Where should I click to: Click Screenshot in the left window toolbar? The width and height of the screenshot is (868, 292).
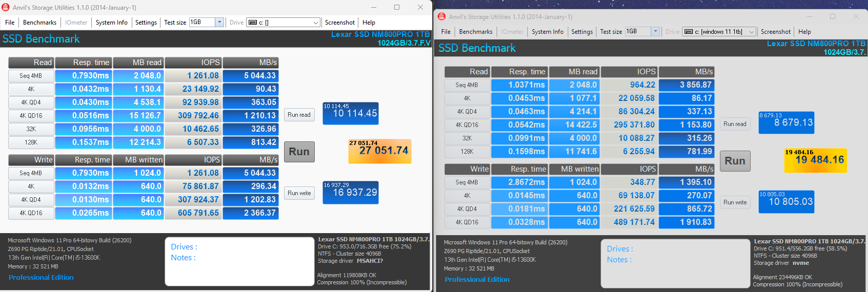click(x=339, y=23)
